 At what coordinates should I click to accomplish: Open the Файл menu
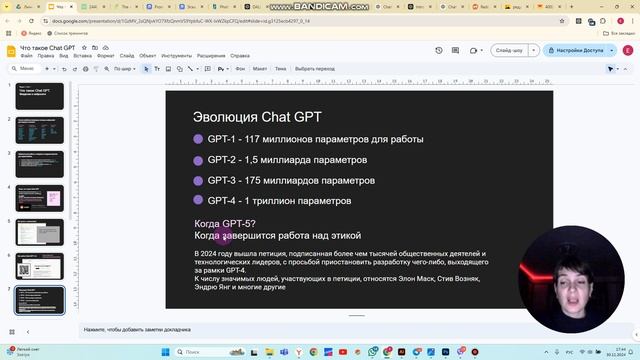coord(27,56)
